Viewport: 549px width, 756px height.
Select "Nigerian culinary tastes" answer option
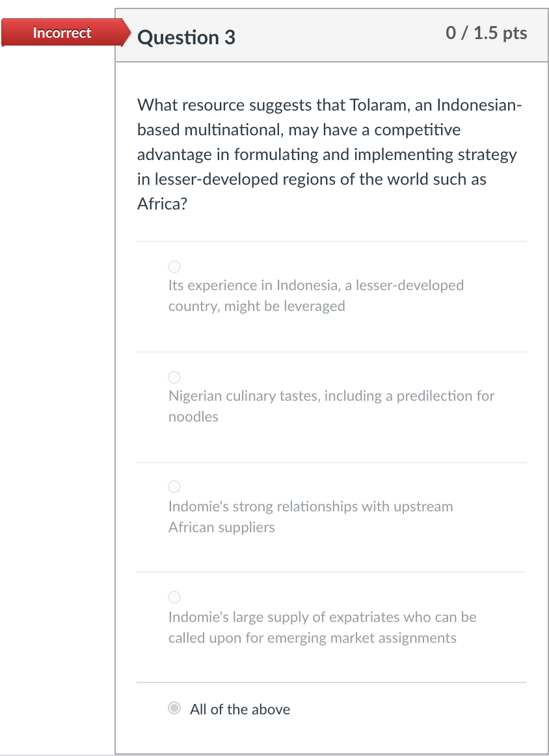click(x=174, y=377)
